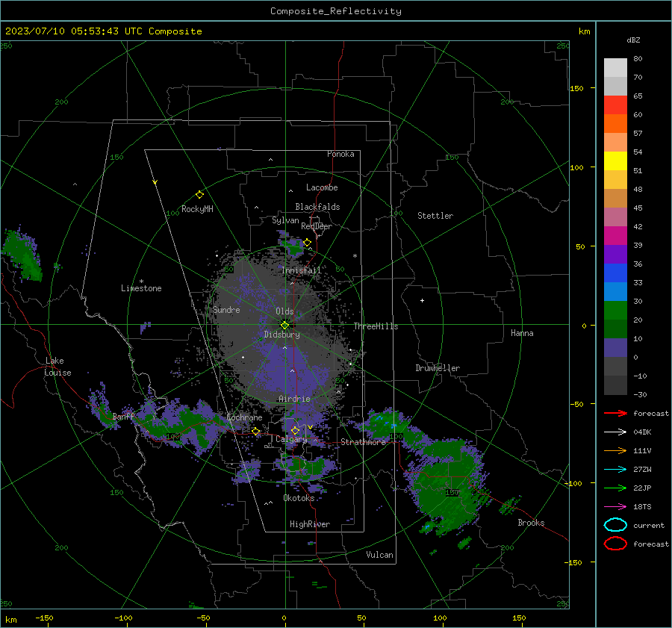Screen dimensions: 672x628
Task: Click the Olds label near radar center
Action: pos(284,311)
